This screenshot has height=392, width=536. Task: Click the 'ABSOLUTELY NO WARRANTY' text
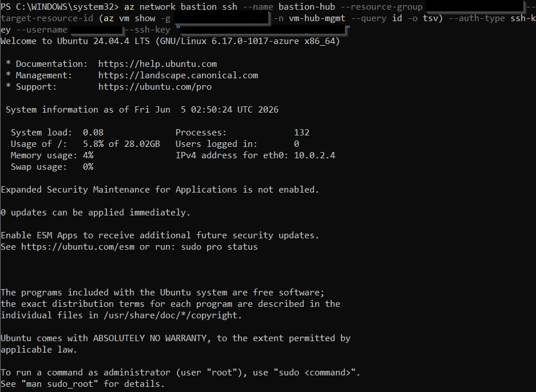coord(150,338)
